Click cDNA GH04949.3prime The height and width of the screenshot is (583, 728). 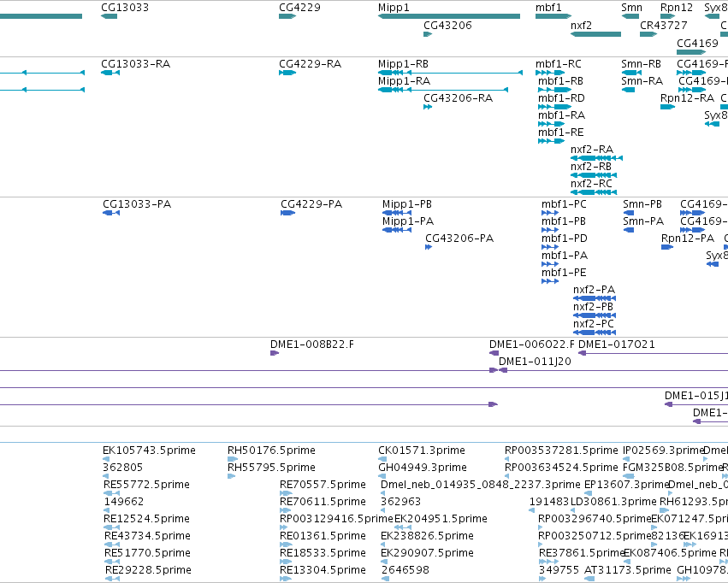423,468
